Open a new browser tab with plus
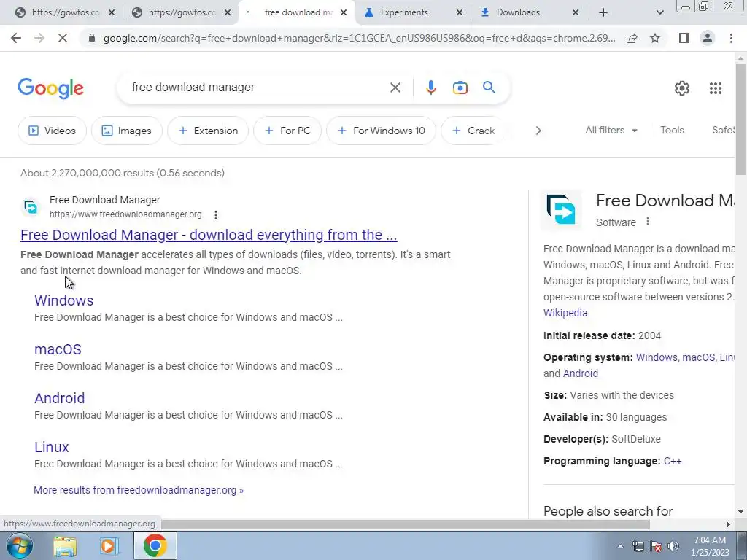 603,13
